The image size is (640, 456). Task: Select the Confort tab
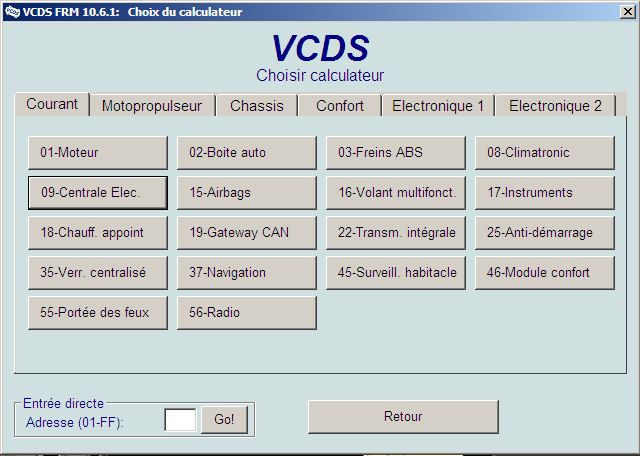(340, 106)
